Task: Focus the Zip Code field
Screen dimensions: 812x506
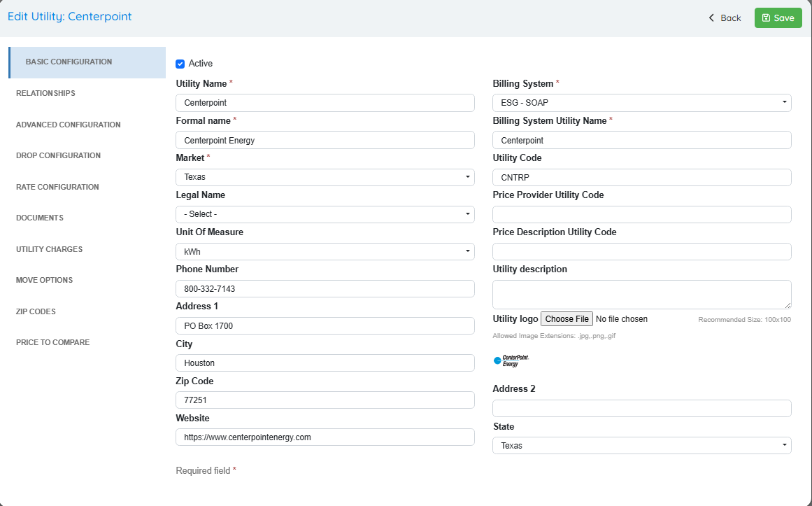Action: click(x=325, y=400)
